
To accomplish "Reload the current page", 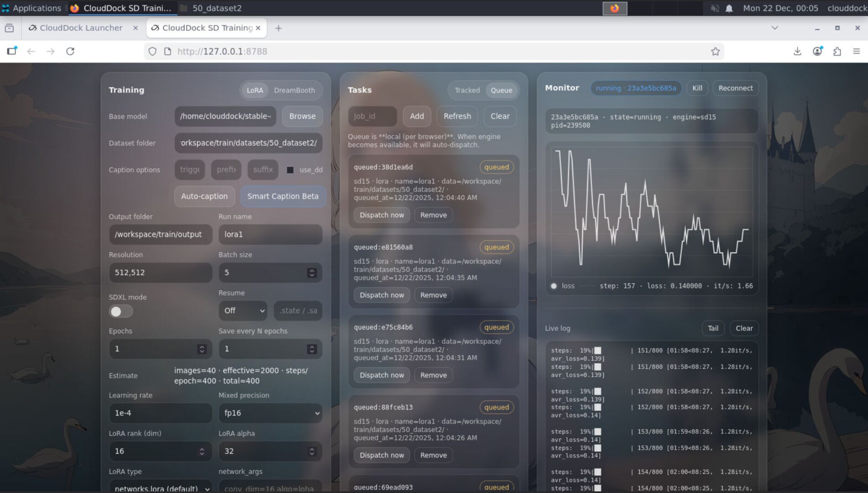I will [71, 52].
